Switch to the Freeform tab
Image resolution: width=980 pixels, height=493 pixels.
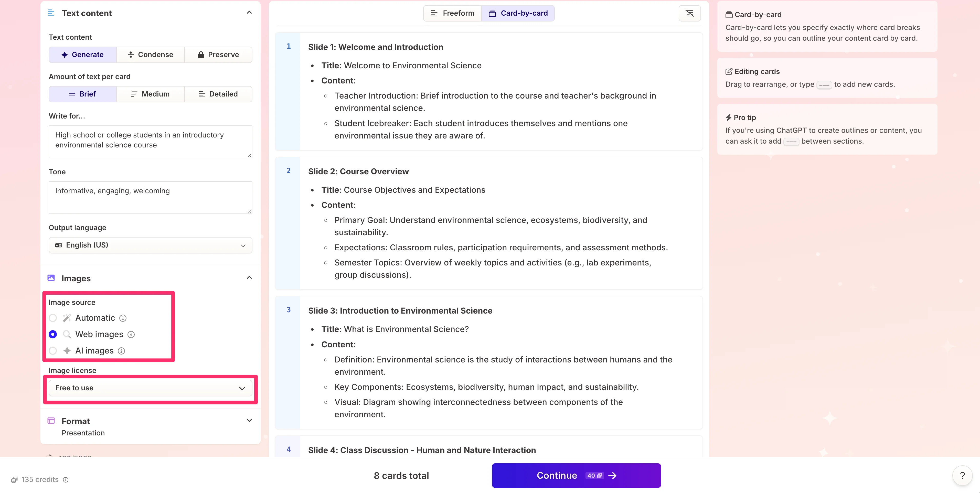click(x=452, y=13)
